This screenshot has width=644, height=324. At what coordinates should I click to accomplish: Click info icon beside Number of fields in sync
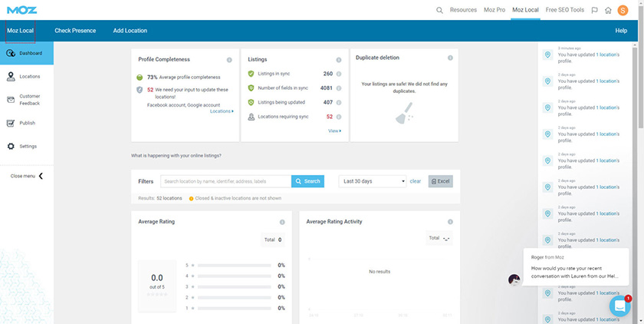tap(338, 88)
